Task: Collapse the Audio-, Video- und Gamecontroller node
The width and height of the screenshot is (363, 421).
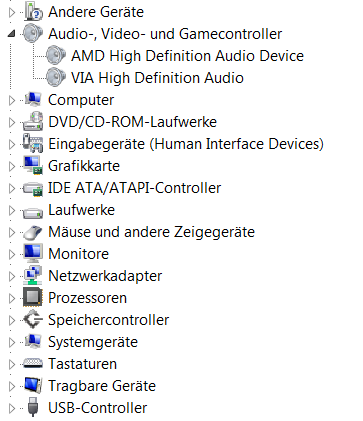Action: coord(12,33)
